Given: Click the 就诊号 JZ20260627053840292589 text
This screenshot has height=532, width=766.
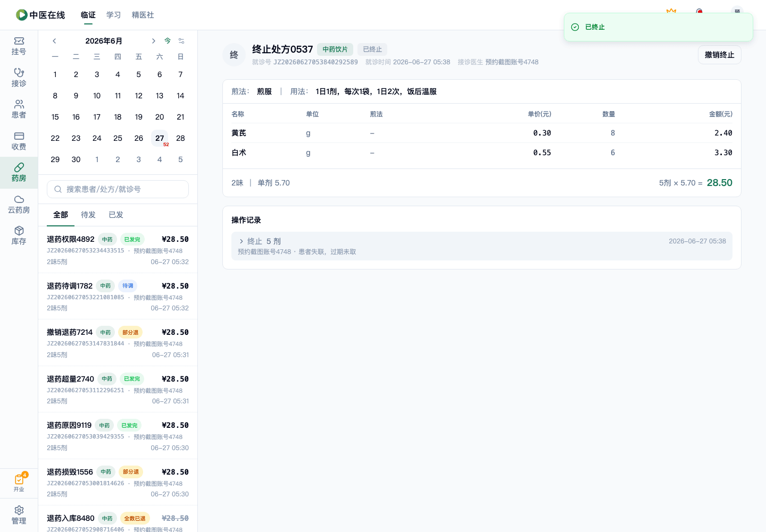Looking at the screenshot, I should point(305,62).
